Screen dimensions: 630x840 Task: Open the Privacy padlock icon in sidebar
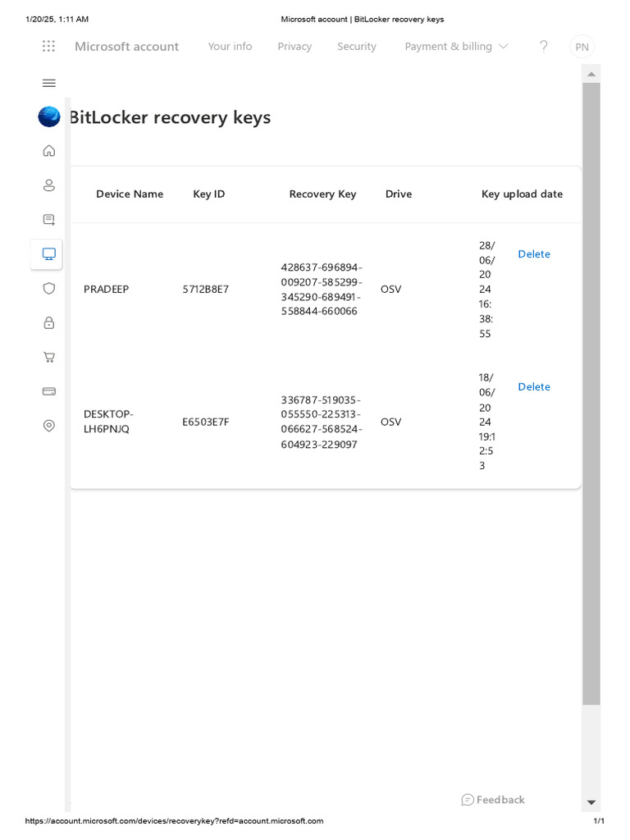48,322
